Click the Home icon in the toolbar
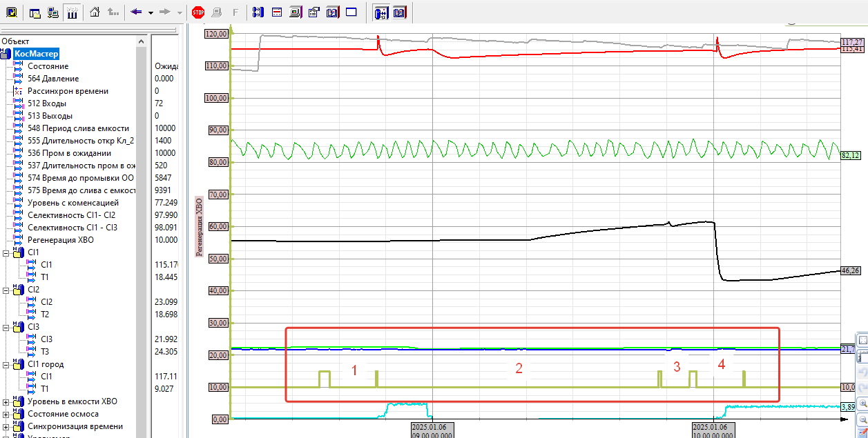Viewport: 868px width, 438px height. point(95,12)
